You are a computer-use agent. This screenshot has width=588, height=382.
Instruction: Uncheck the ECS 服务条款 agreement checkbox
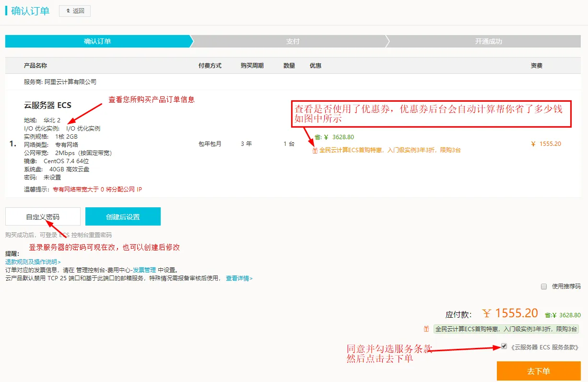click(x=504, y=346)
